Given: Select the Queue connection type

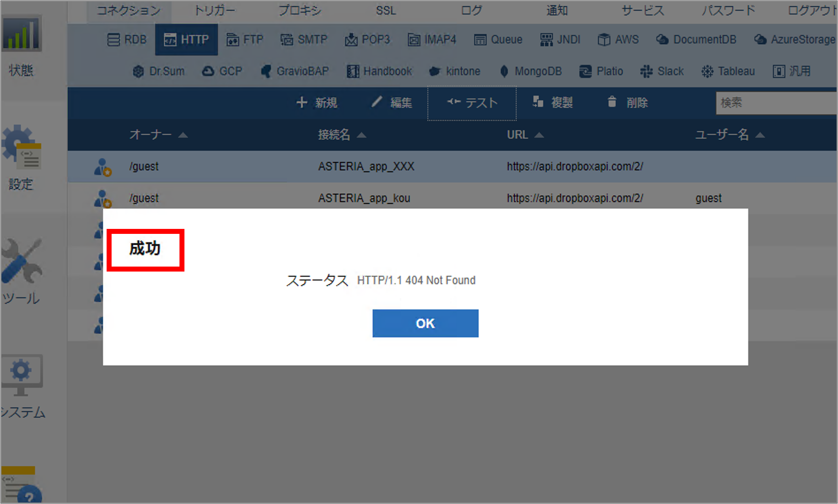Looking at the screenshot, I should pyautogui.click(x=498, y=39).
